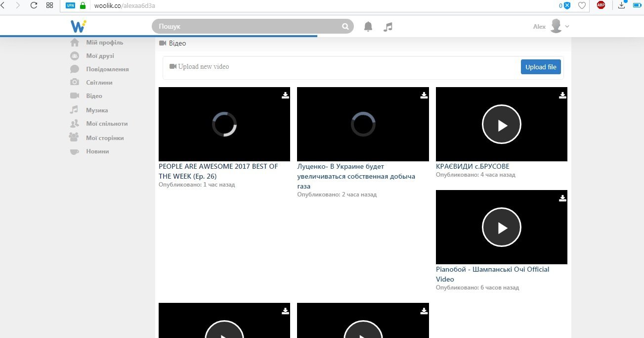Download the КРАЄВИДИ с.БРУСОВЕ video
Image resolution: width=644 pixels, height=338 pixels.
[x=562, y=96]
